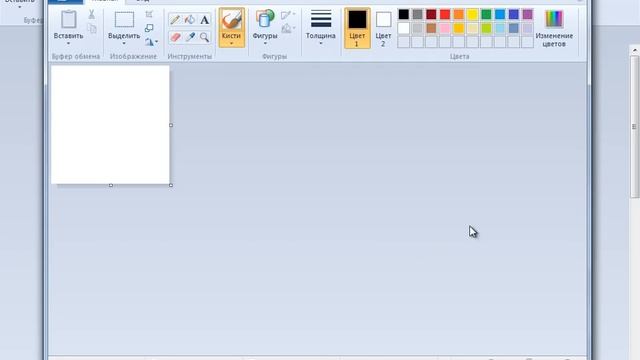The image size is (640, 360).
Task: Click the rectangular selection icon
Action: point(124,20)
